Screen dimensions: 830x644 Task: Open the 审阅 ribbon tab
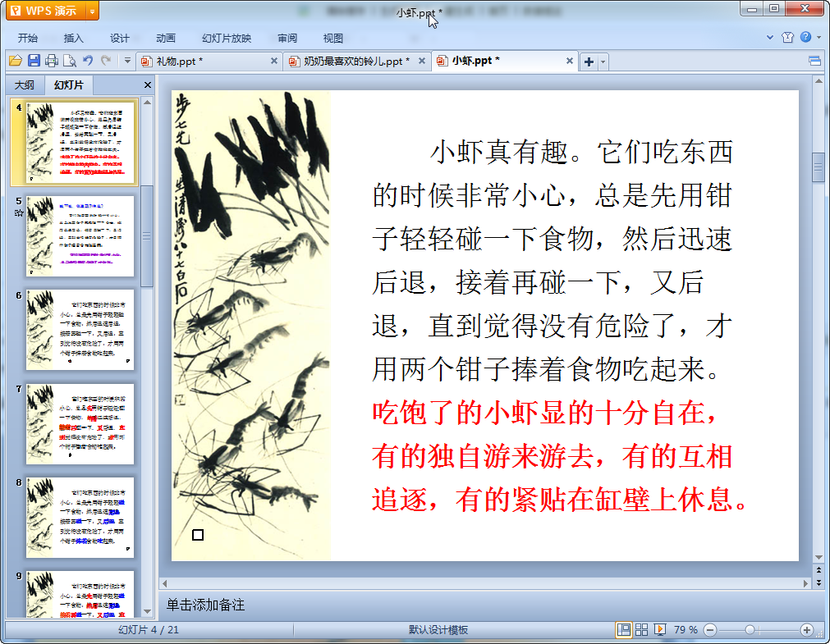[287, 38]
